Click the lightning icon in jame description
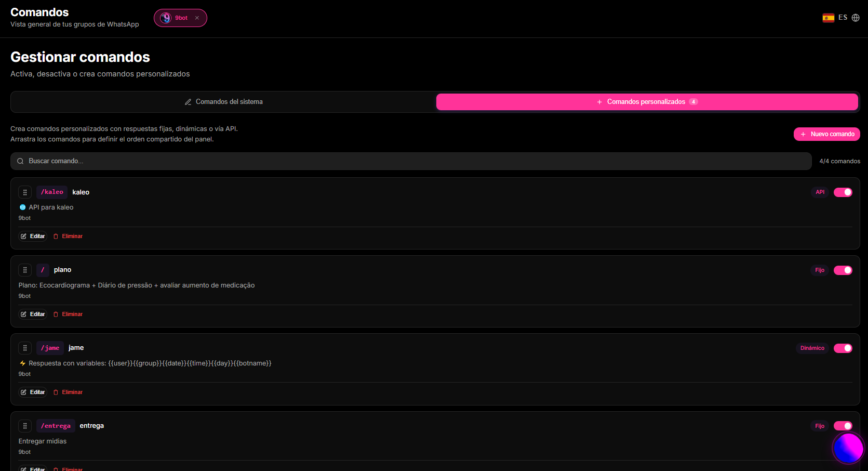Viewport: 868px width, 471px height. [22, 363]
